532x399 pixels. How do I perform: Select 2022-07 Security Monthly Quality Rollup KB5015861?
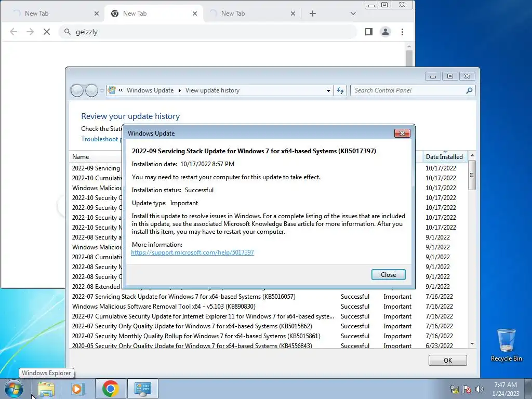click(x=268, y=336)
